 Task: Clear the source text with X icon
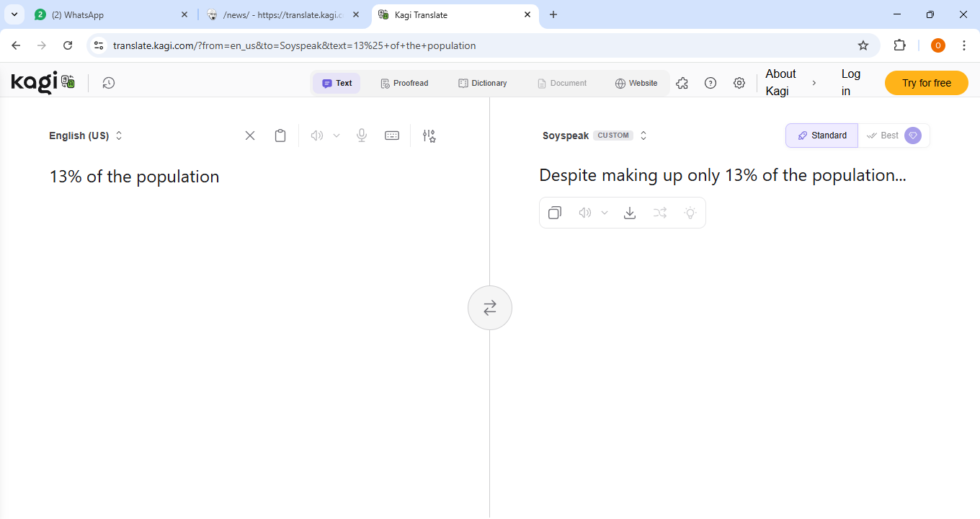pyautogui.click(x=250, y=136)
